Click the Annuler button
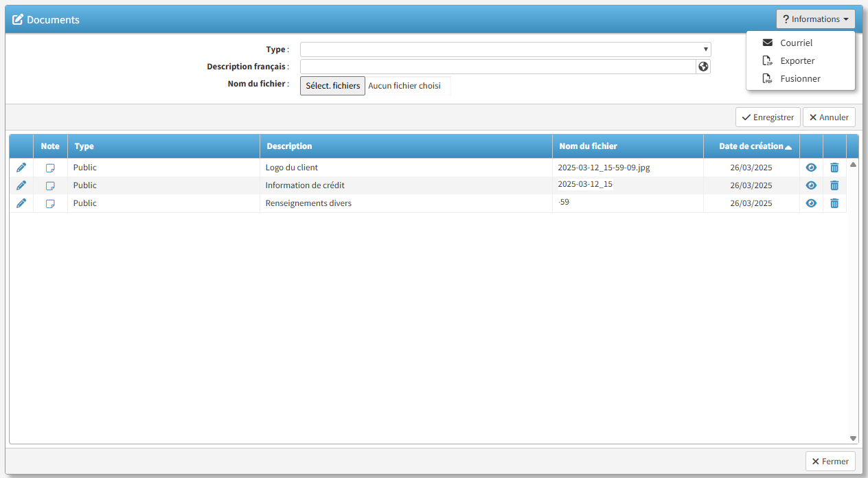This screenshot has height=478, width=868. (x=829, y=117)
